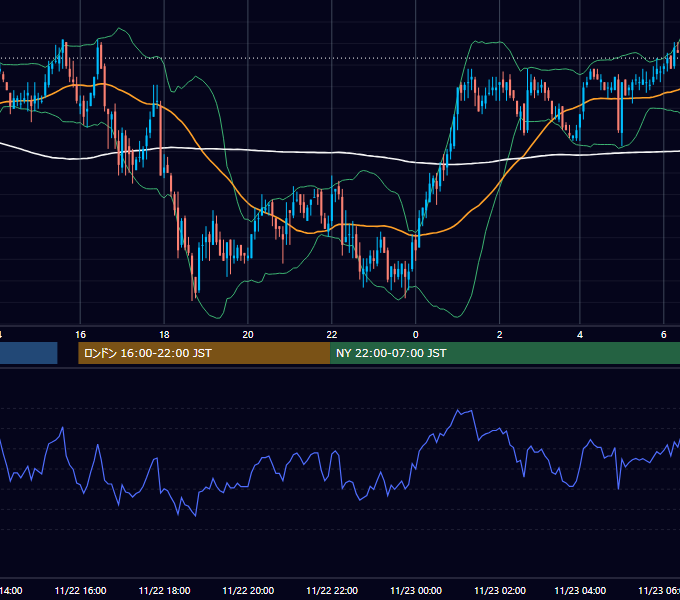
Task: Click the ロンドン 16:00-22:00 JST session bar
Action: point(204,353)
